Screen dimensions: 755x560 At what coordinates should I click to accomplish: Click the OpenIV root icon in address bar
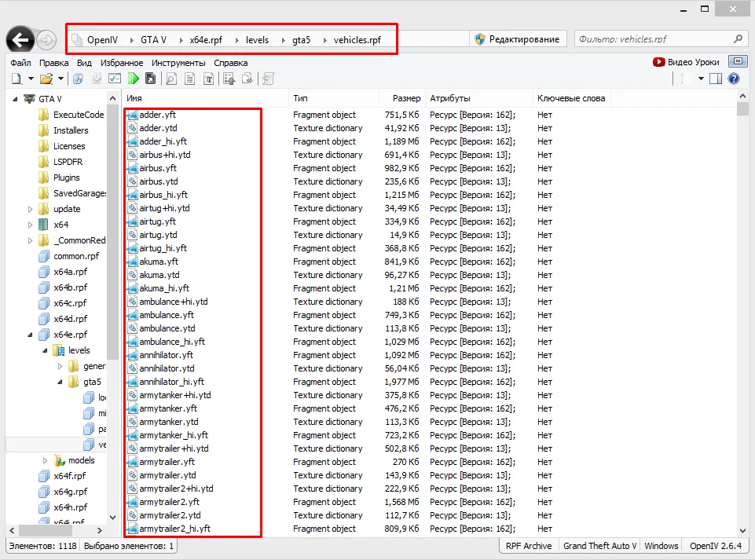pos(76,39)
